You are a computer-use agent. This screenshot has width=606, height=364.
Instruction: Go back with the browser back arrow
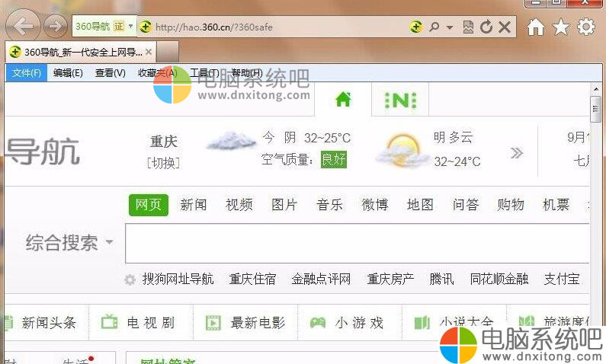tap(23, 26)
